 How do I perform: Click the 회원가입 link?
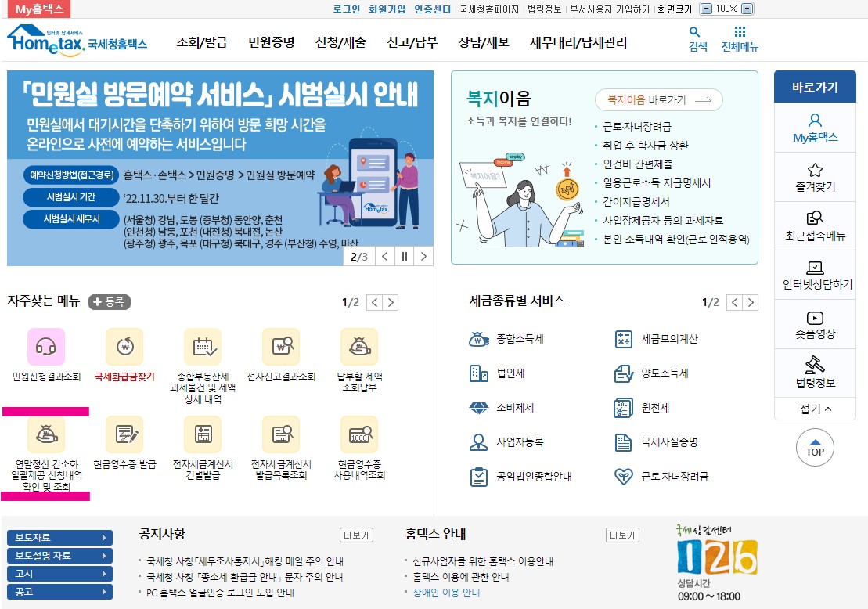click(387, 9)
